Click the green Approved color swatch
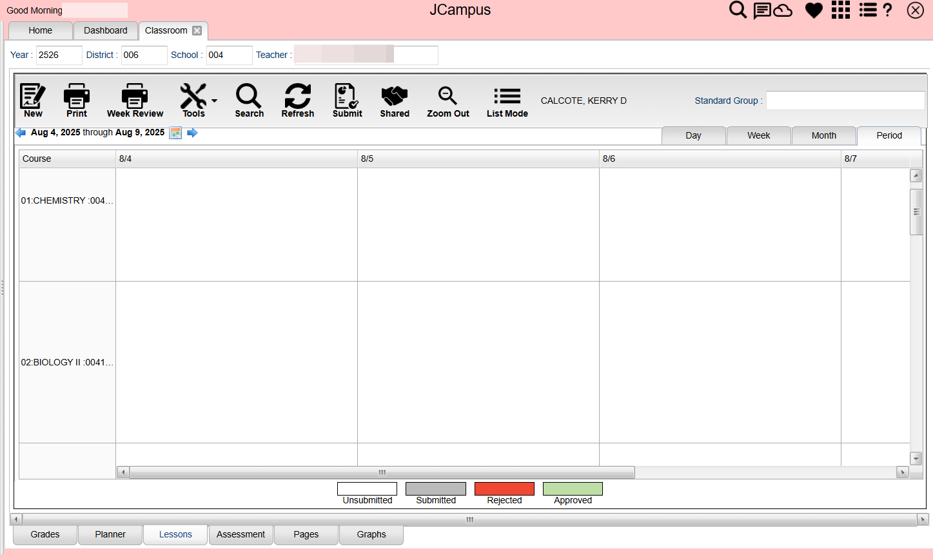 (x=573, y=489)
